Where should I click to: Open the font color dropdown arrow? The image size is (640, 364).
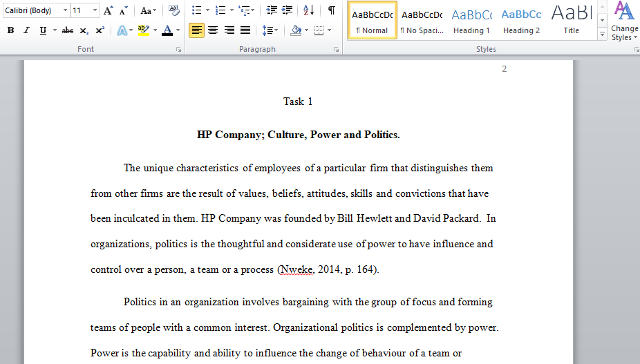pos(178,30)
